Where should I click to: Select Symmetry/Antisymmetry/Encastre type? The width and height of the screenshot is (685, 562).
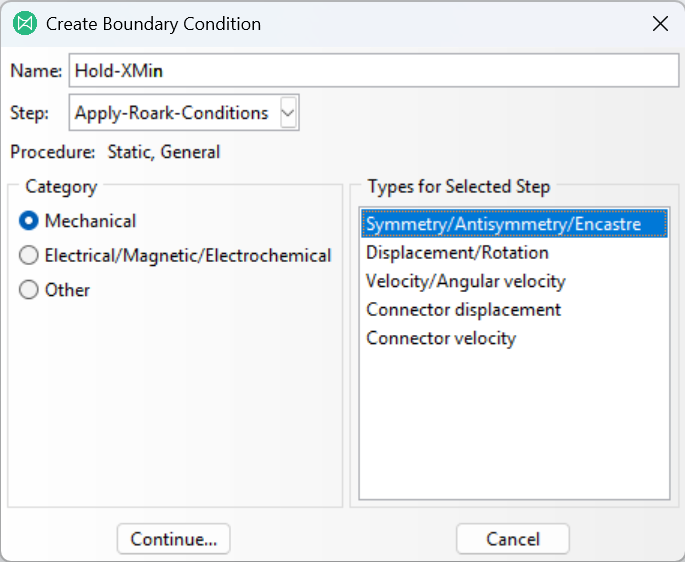click(x=515, y=224)
